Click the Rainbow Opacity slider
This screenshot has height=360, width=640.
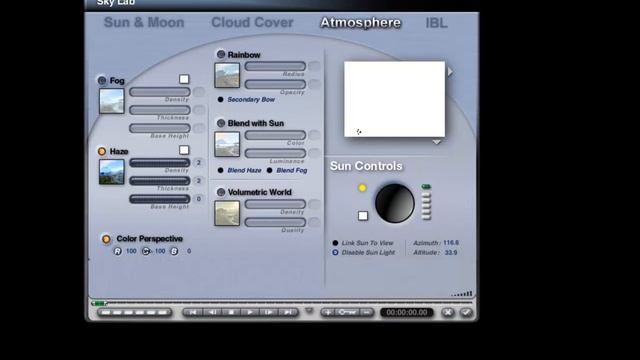click(275, 84)
